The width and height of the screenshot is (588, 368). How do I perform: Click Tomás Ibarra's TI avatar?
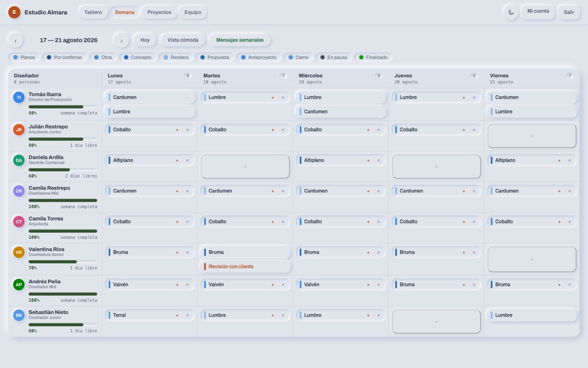point(19,97)
